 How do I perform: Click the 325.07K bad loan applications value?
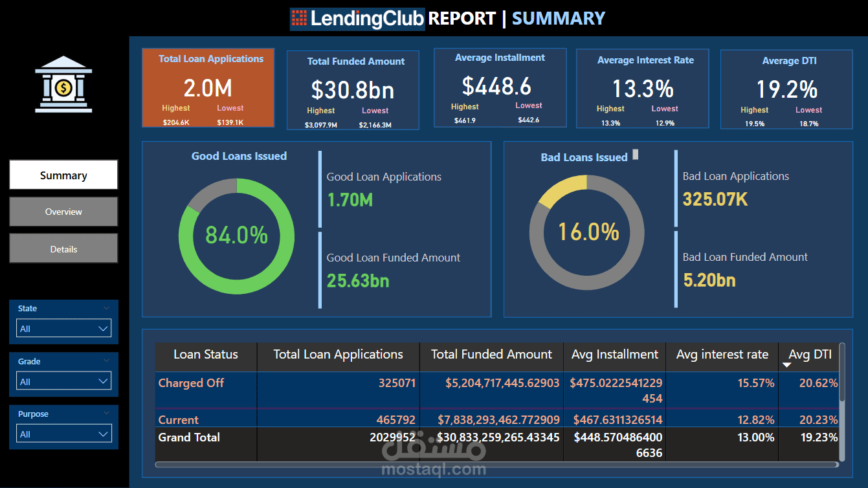[x=715, y=199]
